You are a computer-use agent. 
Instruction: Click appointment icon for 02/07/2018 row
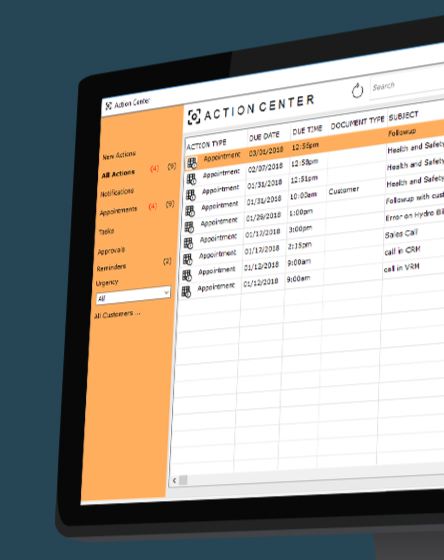coord(191,179)
